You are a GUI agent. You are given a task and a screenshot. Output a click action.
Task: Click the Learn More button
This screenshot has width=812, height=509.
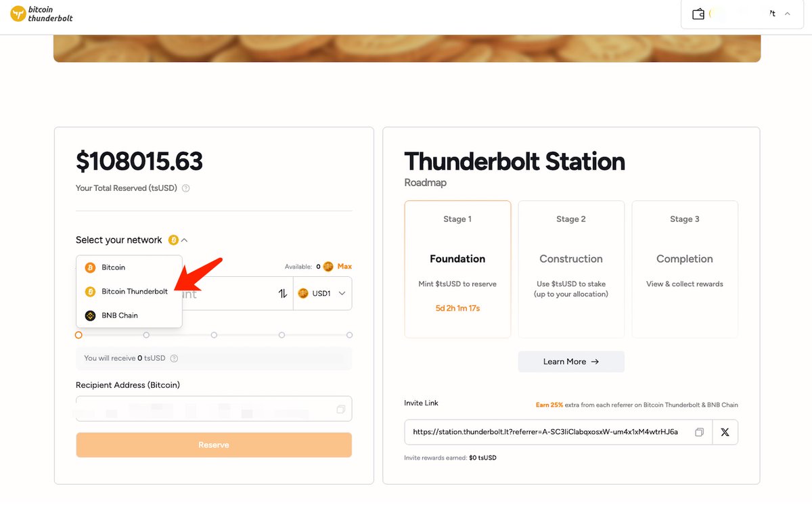(x=571, y=361)
